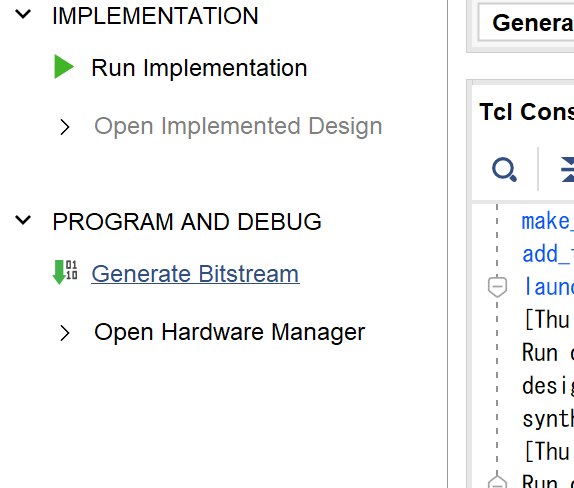The height and width of the screenshot is (488, 574).
Task: Click the add_ command line in console
Action: coord(548,254)
